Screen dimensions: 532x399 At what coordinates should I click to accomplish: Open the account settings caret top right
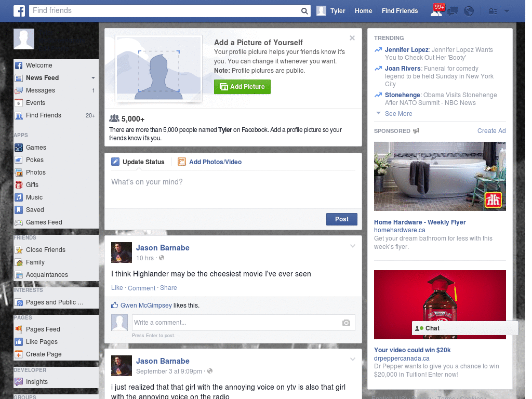(x=506, y=10)
